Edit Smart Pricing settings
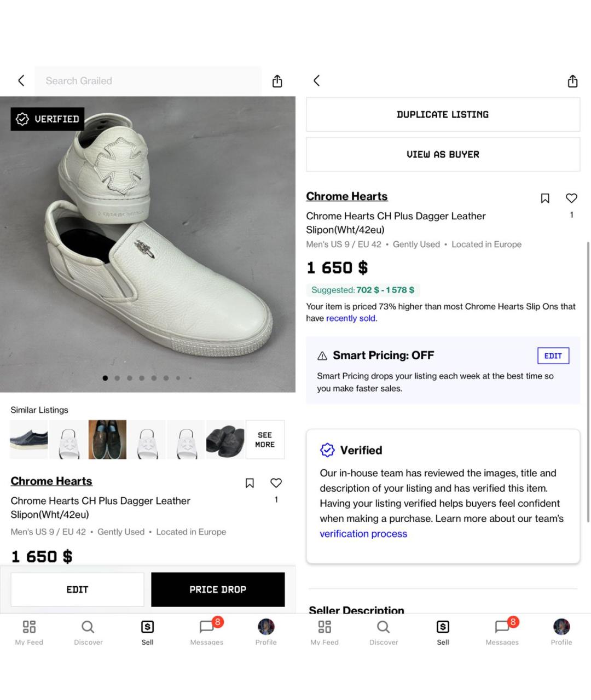 click(x=553, y=356)
